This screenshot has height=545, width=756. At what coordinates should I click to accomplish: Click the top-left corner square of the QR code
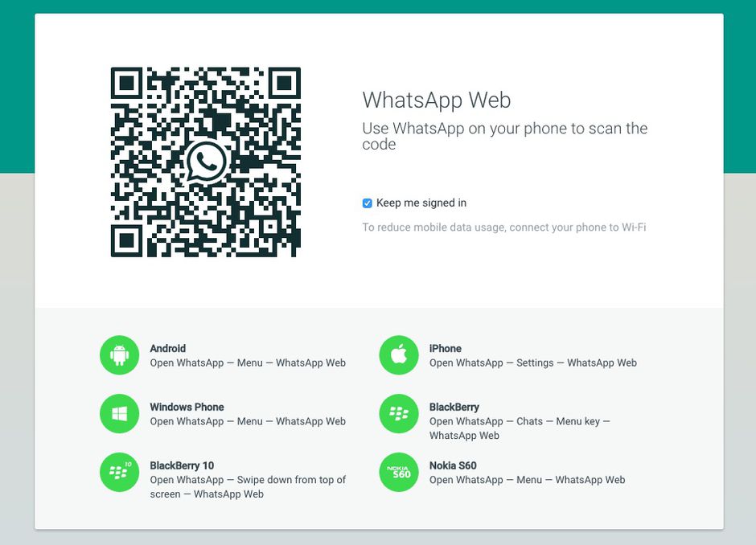[x=127, y=84]
